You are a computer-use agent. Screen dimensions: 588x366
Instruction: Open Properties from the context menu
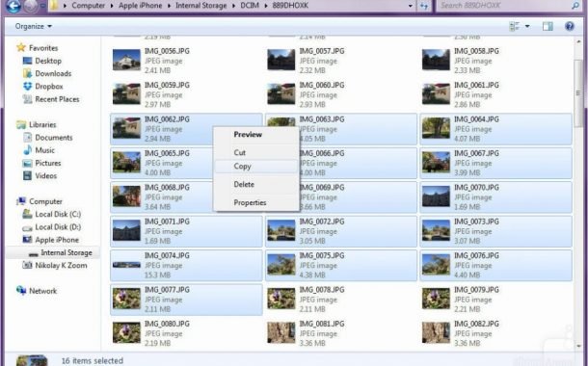(x=250, y=202)
